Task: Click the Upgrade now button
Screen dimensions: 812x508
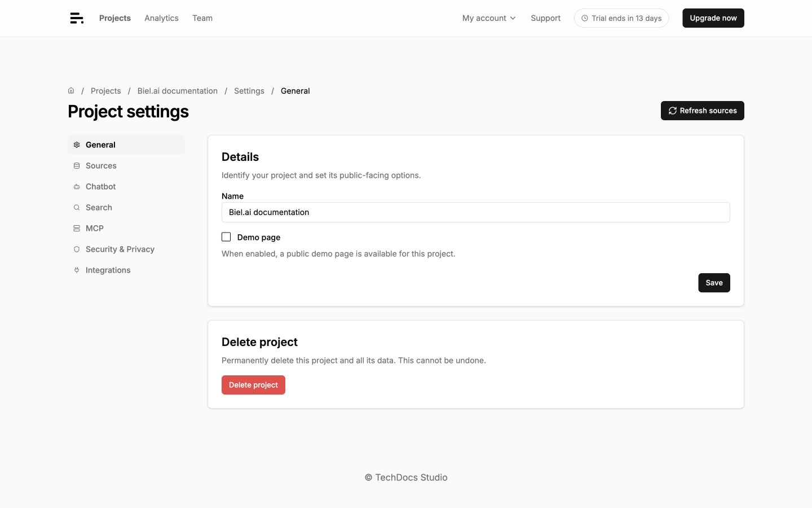Action: coord(713,18)
